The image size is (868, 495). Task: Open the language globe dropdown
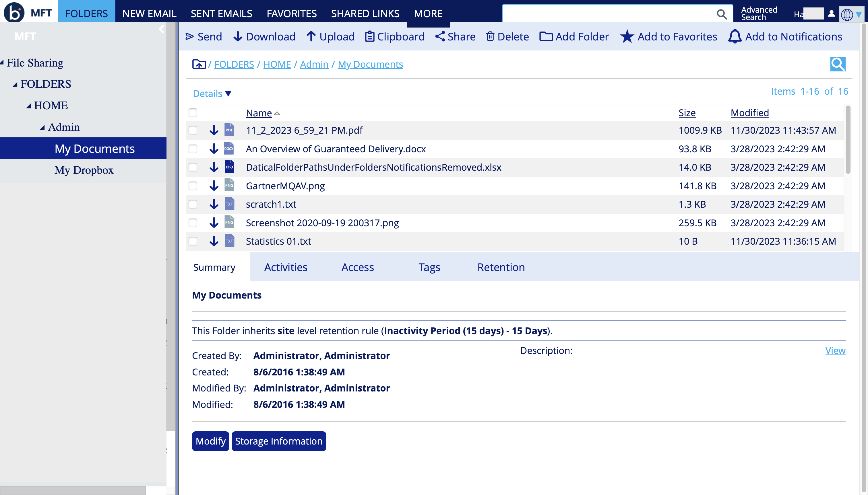click(851, 14)
